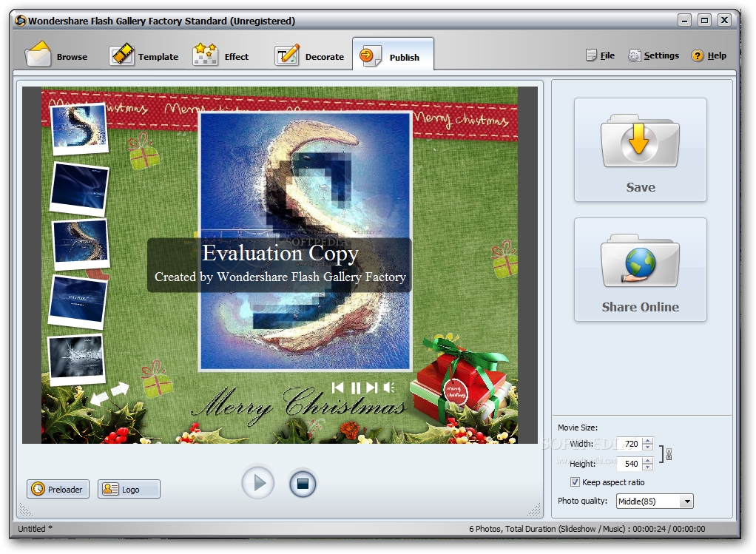Image resolution: width=756 pixels, height=554 pixels.
Task: Go to the Decorate tab
Action: pos(309,55)
